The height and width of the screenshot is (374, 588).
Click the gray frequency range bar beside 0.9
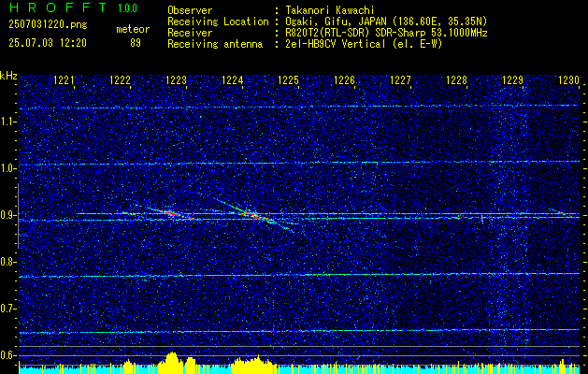pyautogui.click(x=19, y=216)
